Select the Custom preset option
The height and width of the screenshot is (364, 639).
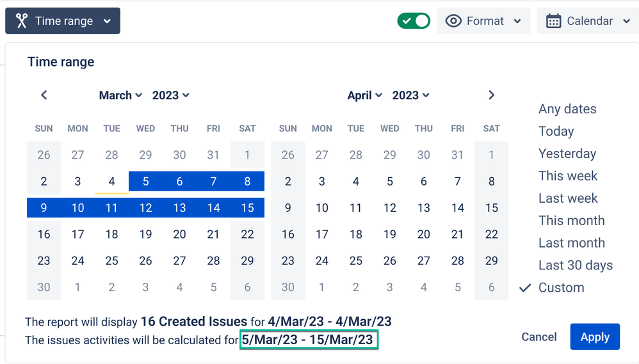click(x=561, y=287)
